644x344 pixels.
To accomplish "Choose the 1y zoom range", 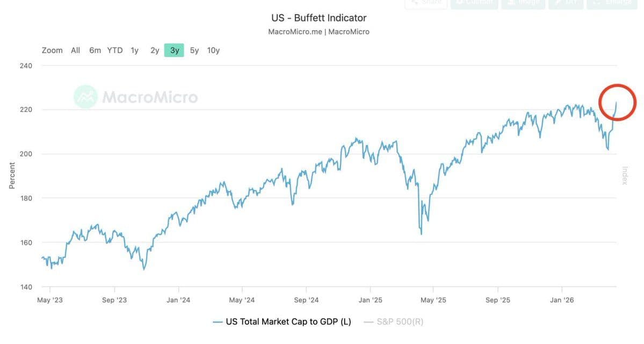I will point(134,51).
